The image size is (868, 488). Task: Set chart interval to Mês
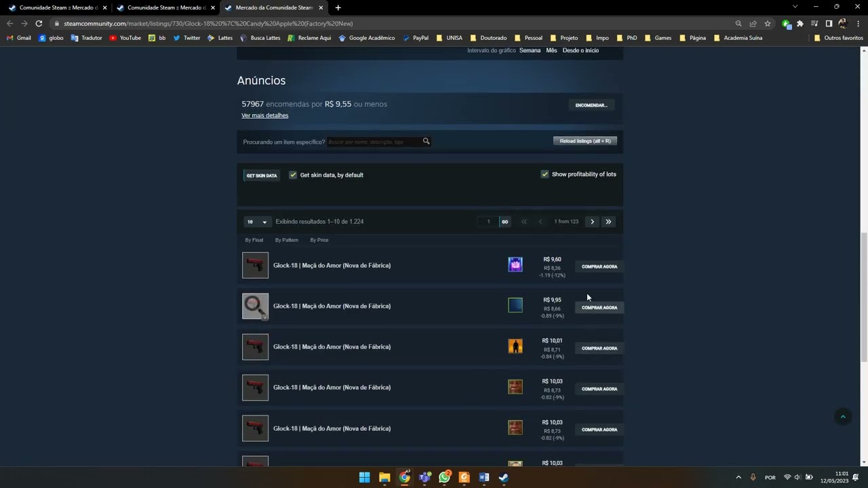(x=552, y=50)
